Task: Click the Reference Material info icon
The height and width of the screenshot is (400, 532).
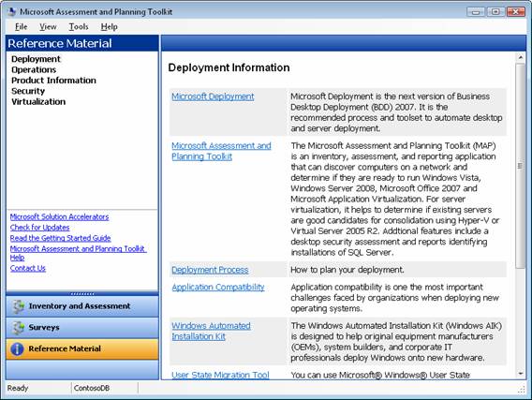Action: click(17, 348)
